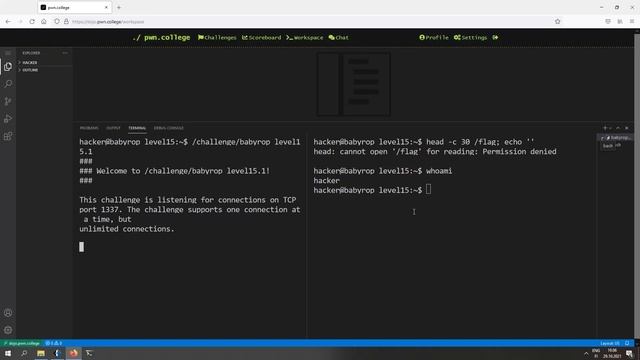640x360 pixels.
Task: Select the pwn.college browser tab
Action: pyautogui.click(x=74, y=7)
